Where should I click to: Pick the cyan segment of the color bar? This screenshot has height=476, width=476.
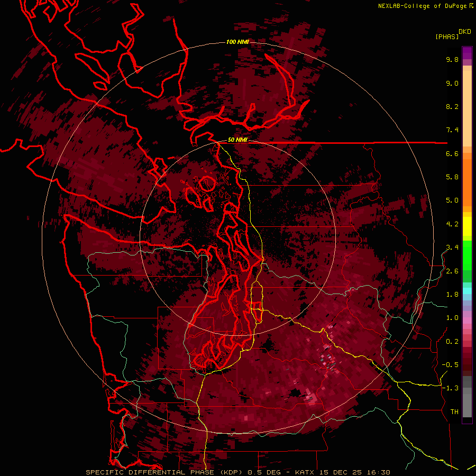(x=467, y=291)
